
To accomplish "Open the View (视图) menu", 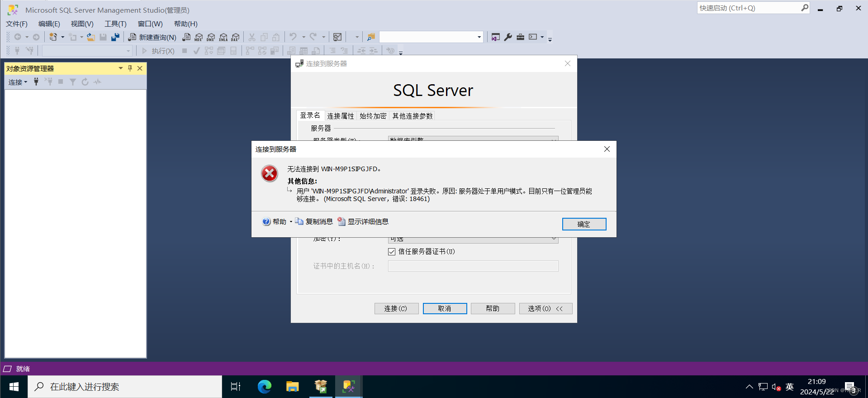I will tap(82, 24).
